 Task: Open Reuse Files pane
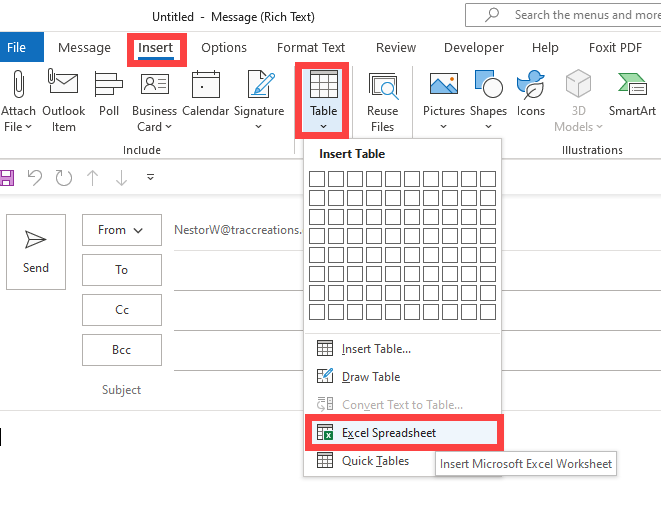(382, 102)
